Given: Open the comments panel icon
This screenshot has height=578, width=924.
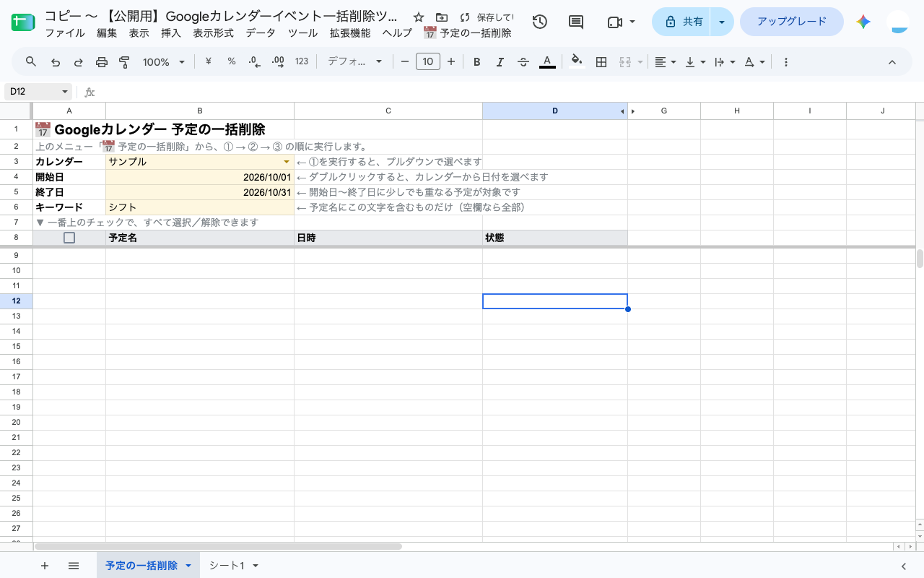Looking at the screenshot, I should [576, 22].
